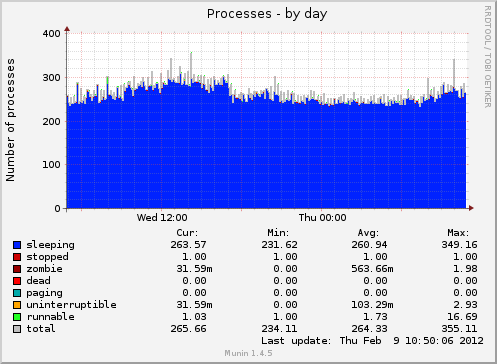The image size is (497, 364).
Task: Click total minimum value 234.11
Action: [279, 329]
